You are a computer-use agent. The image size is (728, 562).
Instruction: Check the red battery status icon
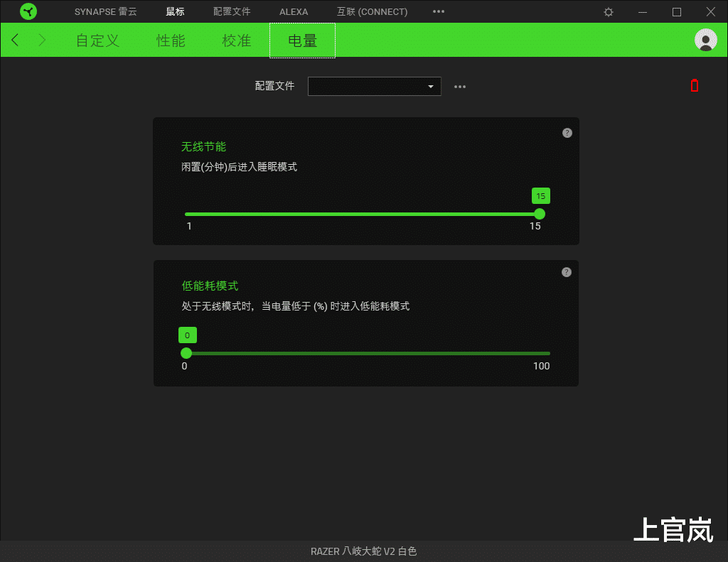695,86
